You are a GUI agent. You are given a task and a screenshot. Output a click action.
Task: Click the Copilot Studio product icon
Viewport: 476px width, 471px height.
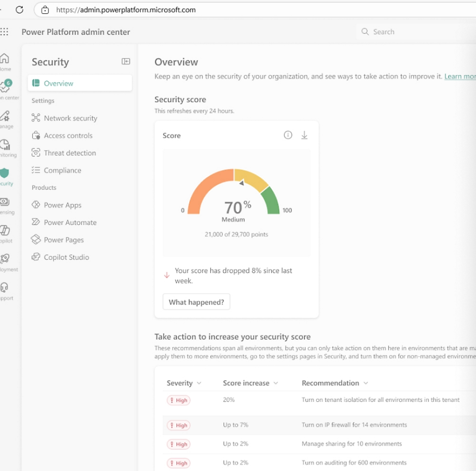pos(36,257)
